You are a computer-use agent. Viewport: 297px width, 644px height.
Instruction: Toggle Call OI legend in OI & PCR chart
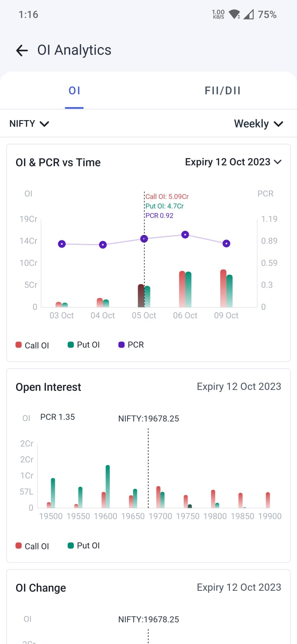point(32,345)
